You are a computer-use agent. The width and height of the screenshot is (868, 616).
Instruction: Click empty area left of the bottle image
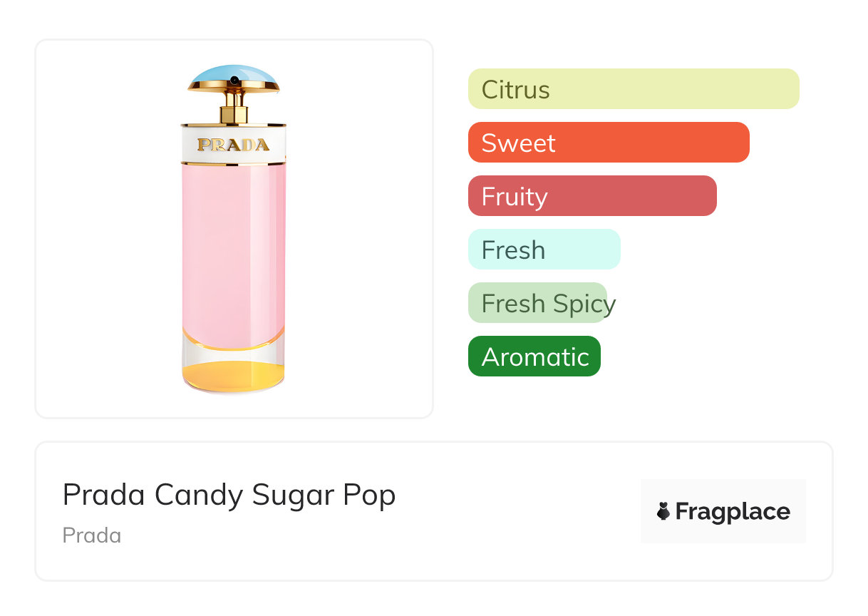107,228
